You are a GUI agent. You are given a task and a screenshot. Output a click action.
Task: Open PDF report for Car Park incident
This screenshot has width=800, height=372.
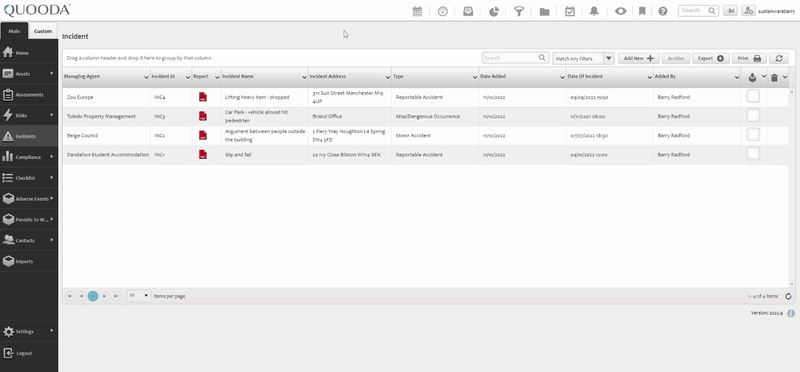pyautogui.click(x=203, y=116)
